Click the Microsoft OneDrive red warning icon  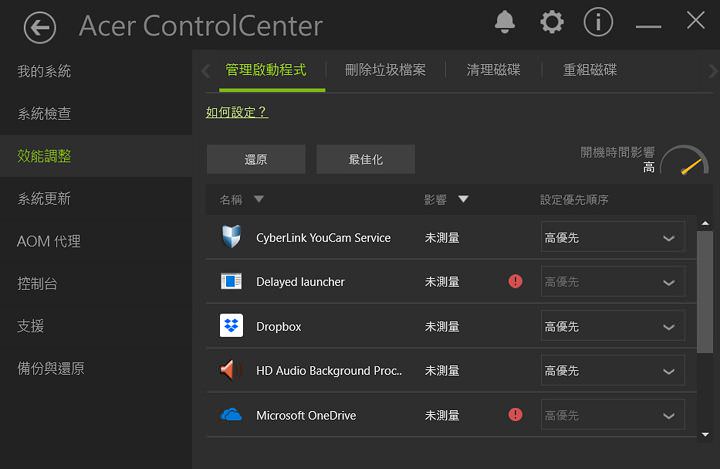[x=515, y=415]
